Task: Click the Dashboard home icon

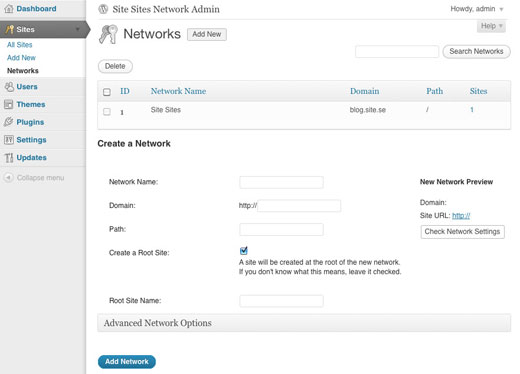Action: pyautogui.click(x=9, y=9)
